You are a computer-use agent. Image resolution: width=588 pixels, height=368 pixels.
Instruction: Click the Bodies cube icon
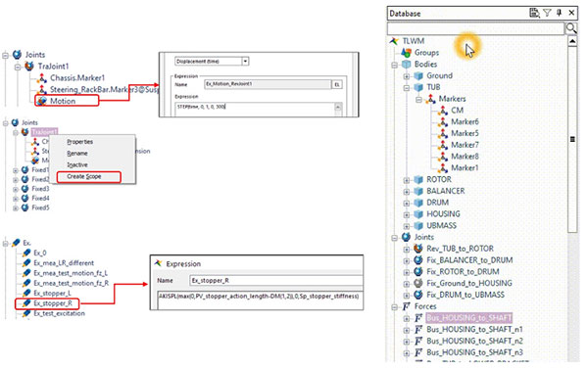pos(407,64)
